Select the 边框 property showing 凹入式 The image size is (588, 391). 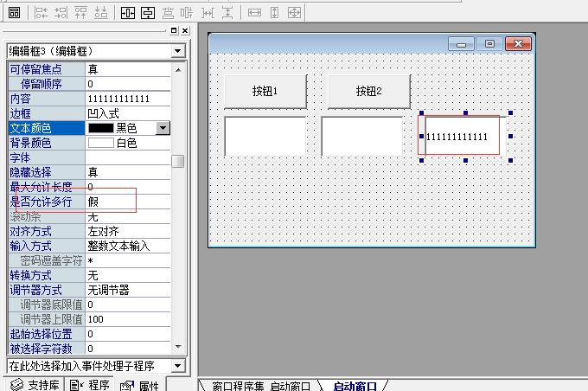pyautogui.click(x=89, y=113)
